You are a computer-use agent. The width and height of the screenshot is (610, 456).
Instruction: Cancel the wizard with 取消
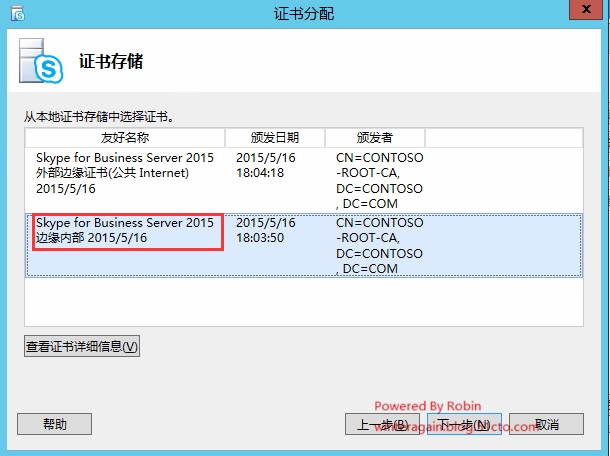click(546, 424)
